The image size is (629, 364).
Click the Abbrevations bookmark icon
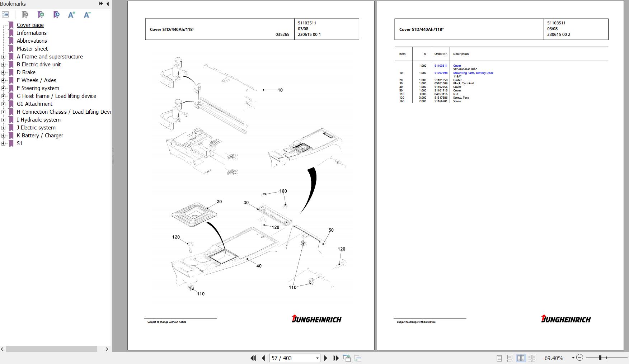click(11, 41)
